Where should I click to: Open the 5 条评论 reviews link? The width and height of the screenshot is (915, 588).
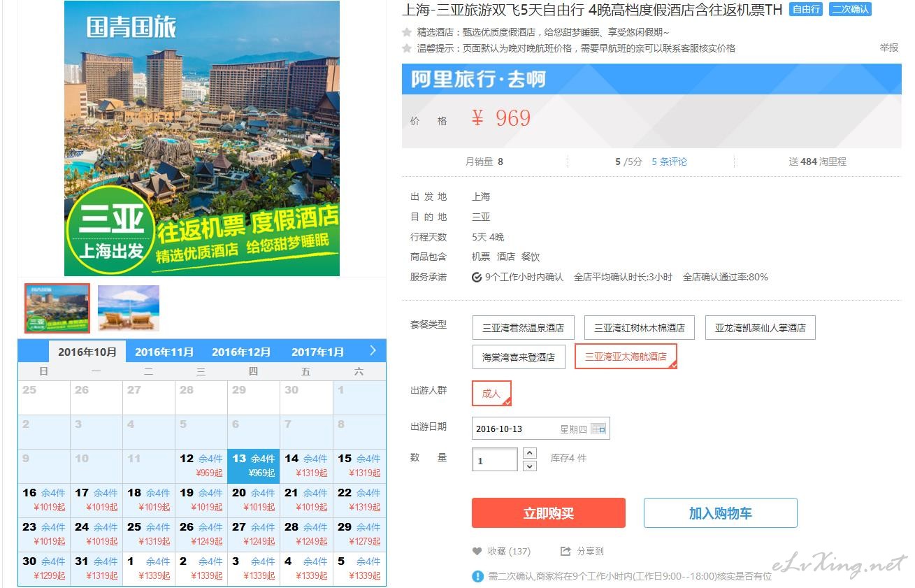click(x=670, y=162)
